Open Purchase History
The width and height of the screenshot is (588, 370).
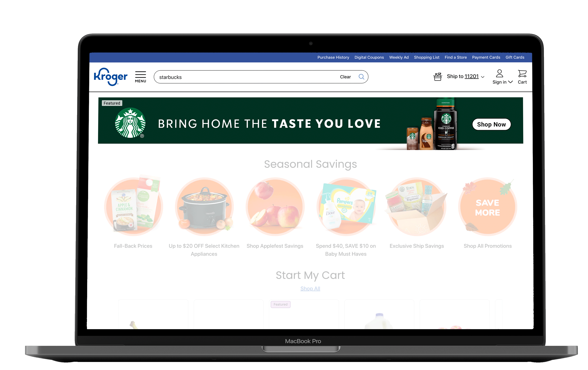pyautogui.click(x=333, y=57)
